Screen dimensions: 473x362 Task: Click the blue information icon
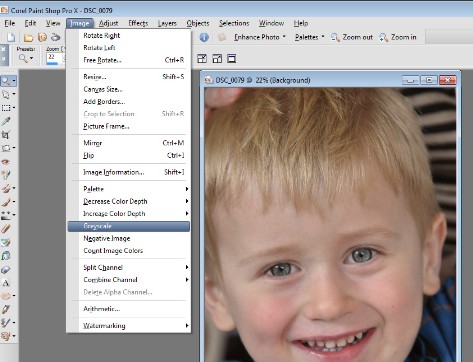204,37
